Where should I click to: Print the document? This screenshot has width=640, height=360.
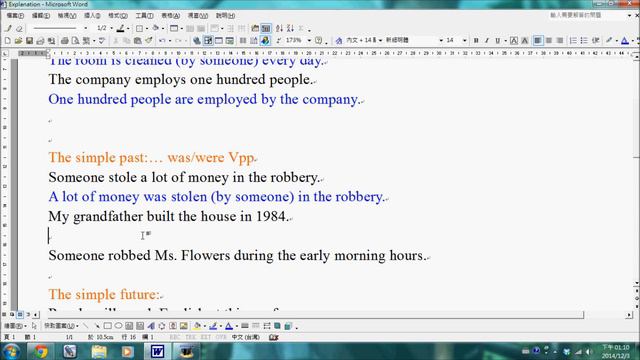(x=64, y=40)
